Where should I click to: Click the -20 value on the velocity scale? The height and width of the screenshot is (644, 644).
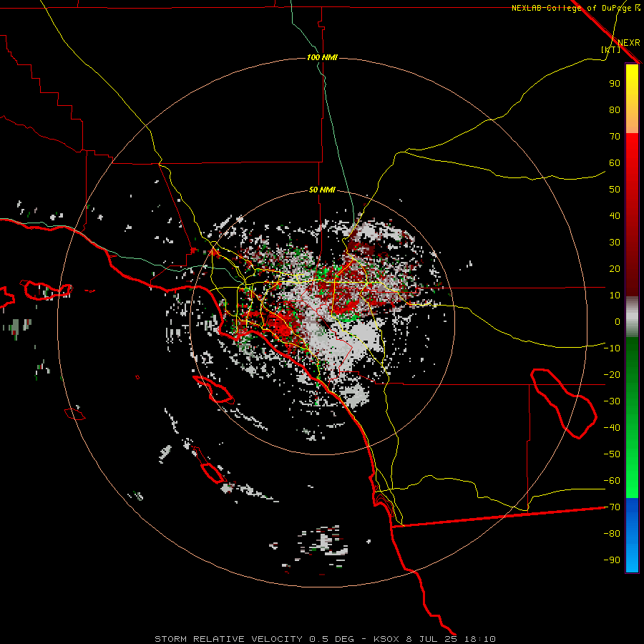coord(612,374)
